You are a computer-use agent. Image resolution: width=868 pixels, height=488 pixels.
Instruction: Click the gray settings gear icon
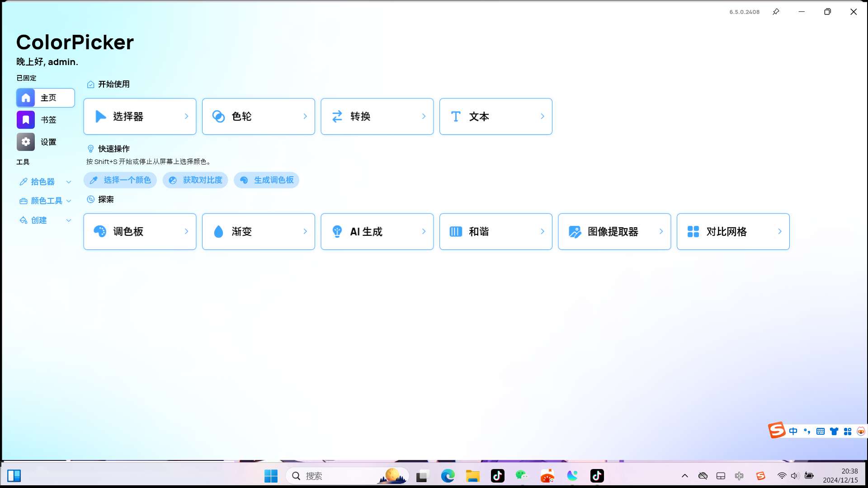click(26, 142)
